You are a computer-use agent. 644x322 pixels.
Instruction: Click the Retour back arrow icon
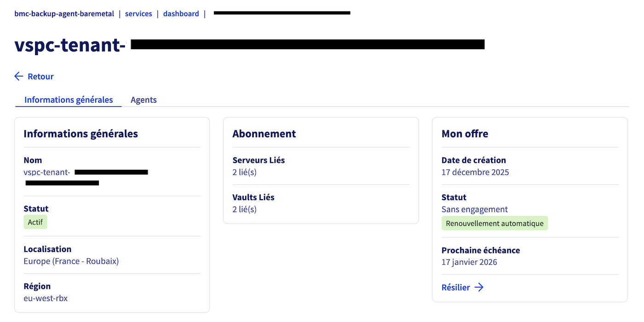coord(18,76)
